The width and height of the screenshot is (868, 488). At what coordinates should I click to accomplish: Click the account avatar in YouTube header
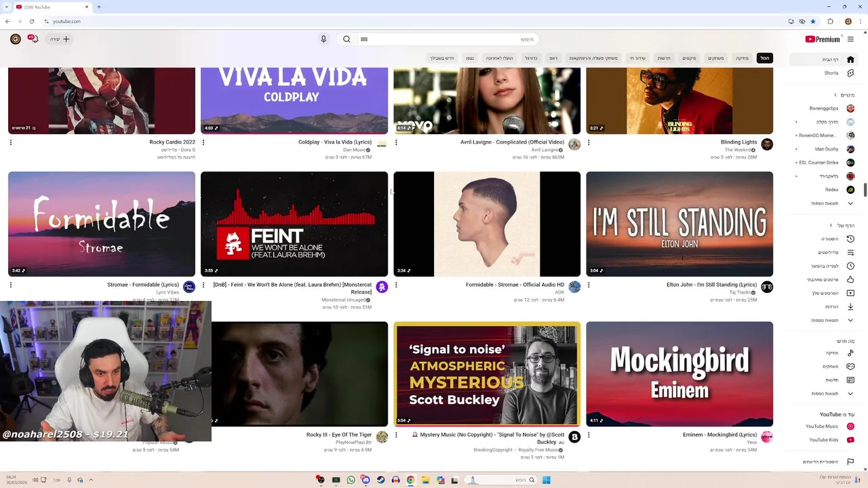pos(15,39)
